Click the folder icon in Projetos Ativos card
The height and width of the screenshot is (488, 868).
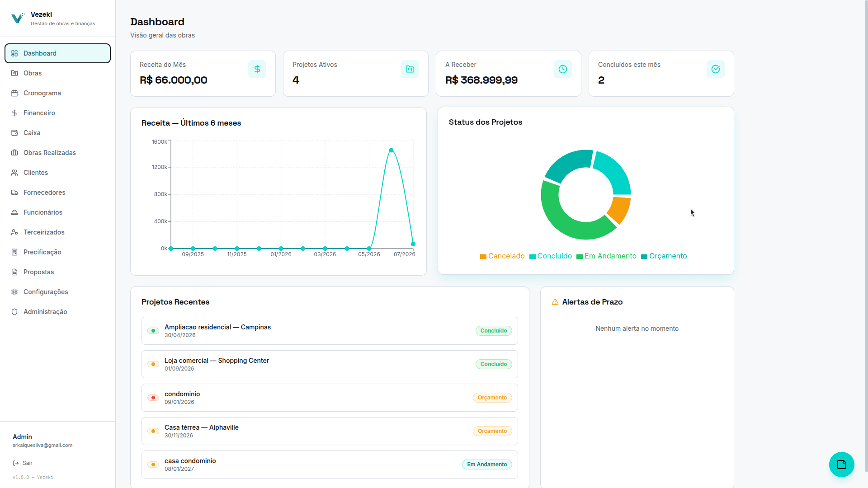[x=410, y=69]
